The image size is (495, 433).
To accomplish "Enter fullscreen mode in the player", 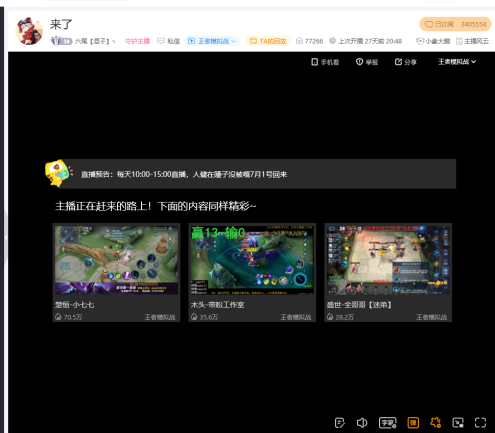I will pos(480,423).
